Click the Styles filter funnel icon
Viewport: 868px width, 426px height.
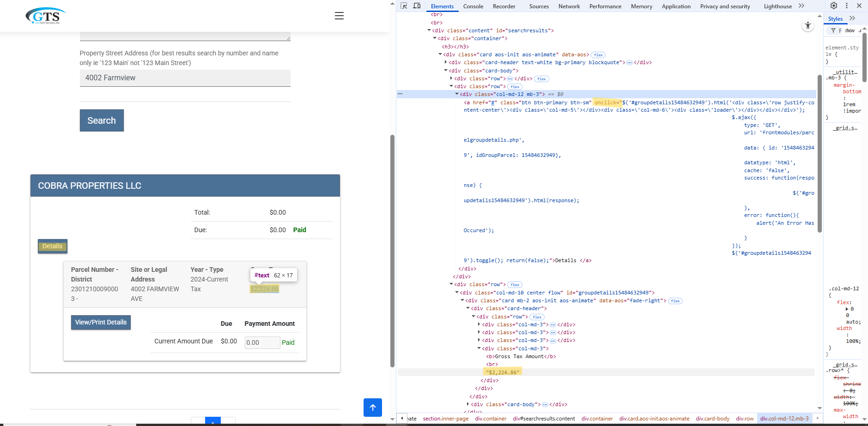click(x=833, y=30)
